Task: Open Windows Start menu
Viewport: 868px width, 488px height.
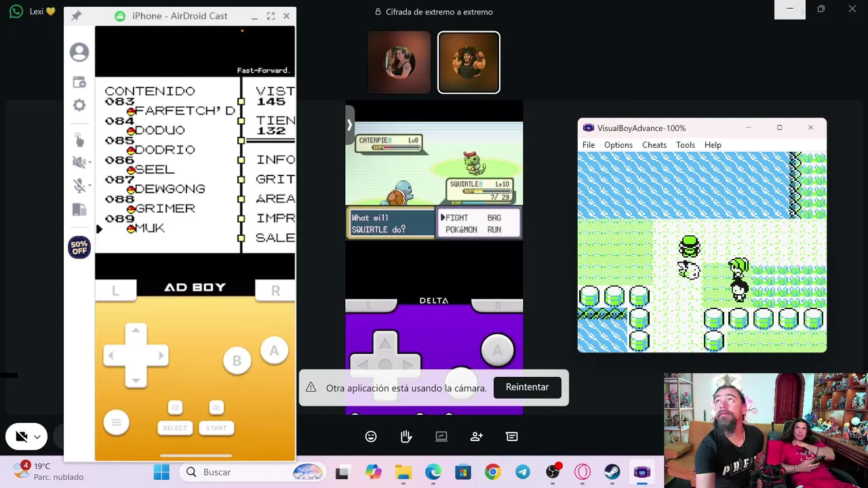Action: coord(161,472)
